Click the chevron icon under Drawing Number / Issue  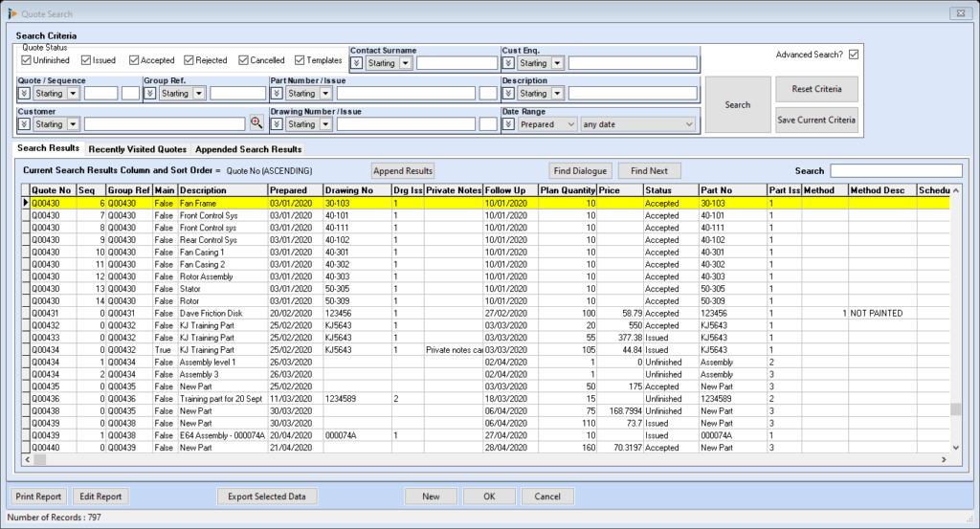pyautogui.click(x=278, y=124)
